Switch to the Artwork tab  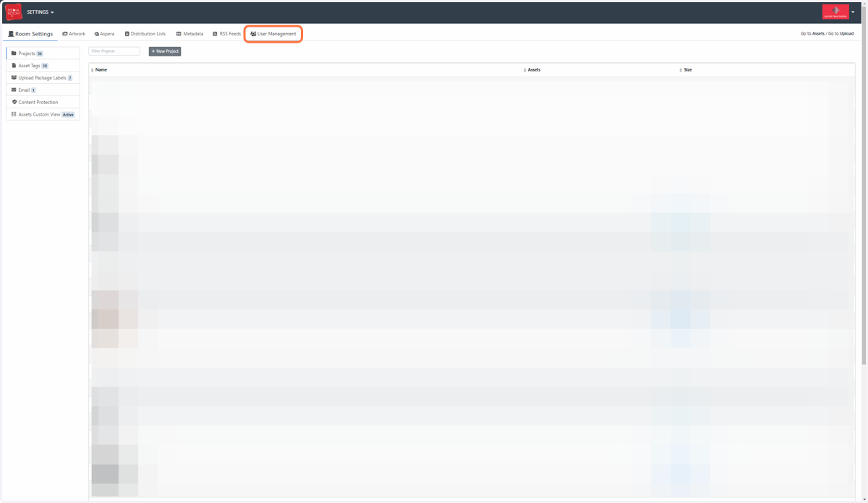[x=74, y=34]
